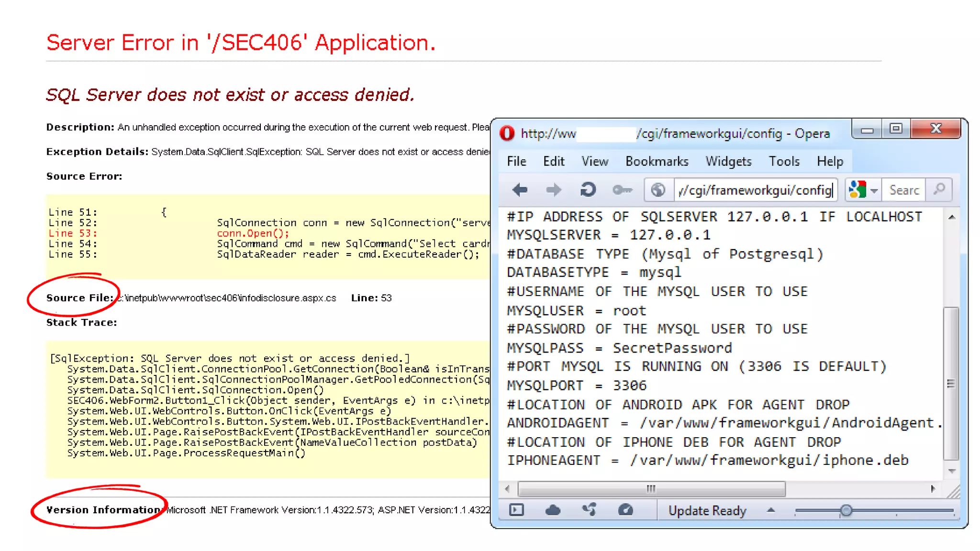Reload the page in Opera
The width and height of the screenshot is (980, 551).
(x=588, y=190)
